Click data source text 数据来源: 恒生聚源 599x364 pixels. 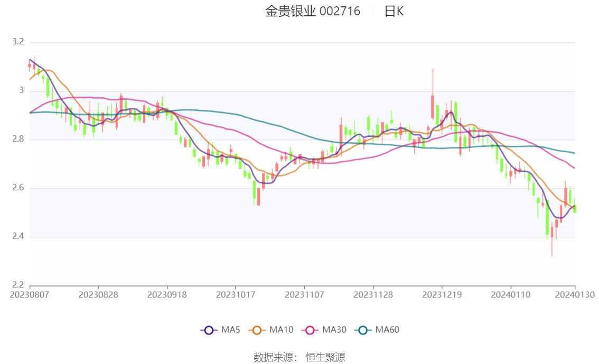pos(299,358)
